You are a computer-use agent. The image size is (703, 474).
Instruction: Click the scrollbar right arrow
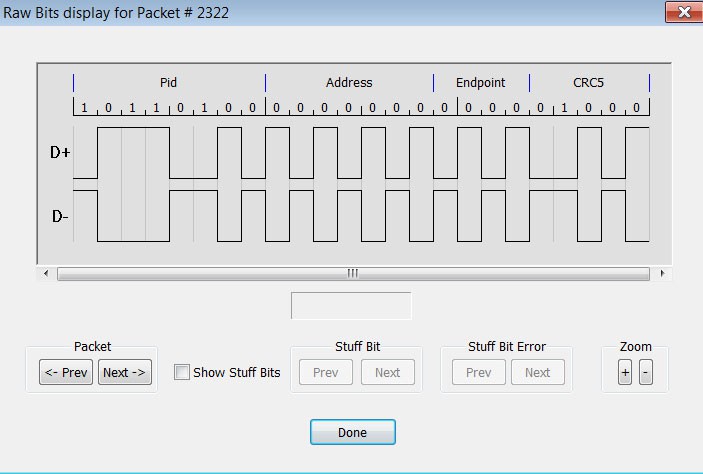pyautogui.click(x=662, y=274)
